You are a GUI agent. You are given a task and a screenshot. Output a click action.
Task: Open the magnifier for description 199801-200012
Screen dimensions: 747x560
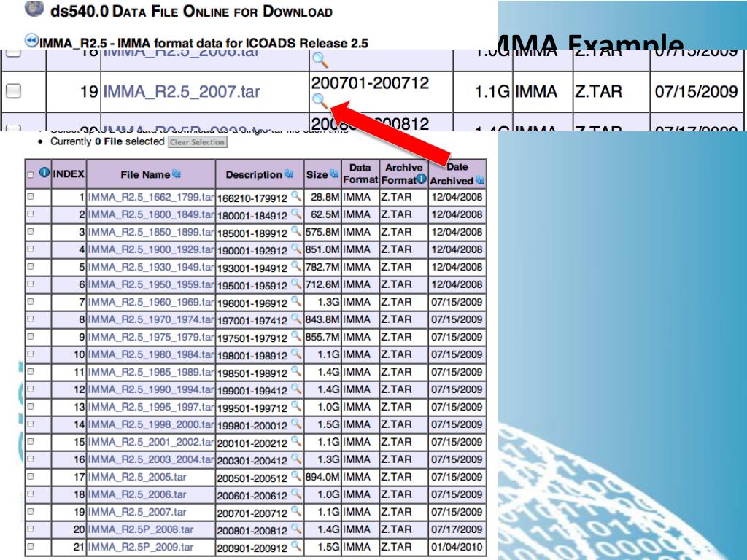[296, 424]
